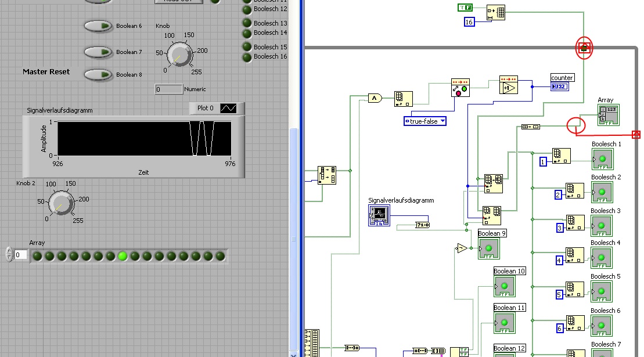Click the lit LED in the Array indicator
Image resolution: width=644 pixels, height=357 pixels.
123,256
